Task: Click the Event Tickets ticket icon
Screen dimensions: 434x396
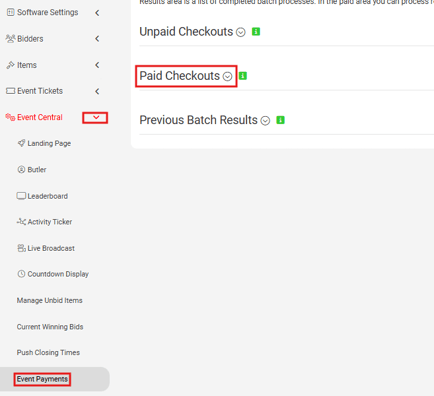Action: coord(10,91)
